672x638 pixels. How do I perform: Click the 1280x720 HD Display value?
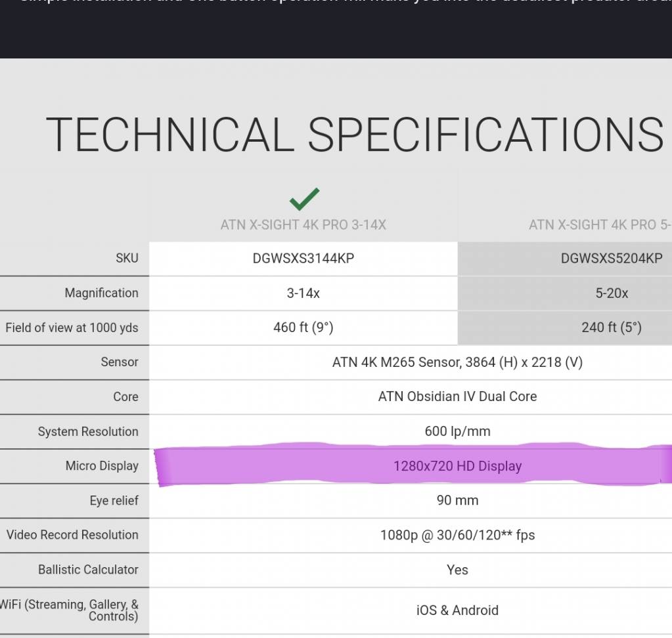pos(457,466)
